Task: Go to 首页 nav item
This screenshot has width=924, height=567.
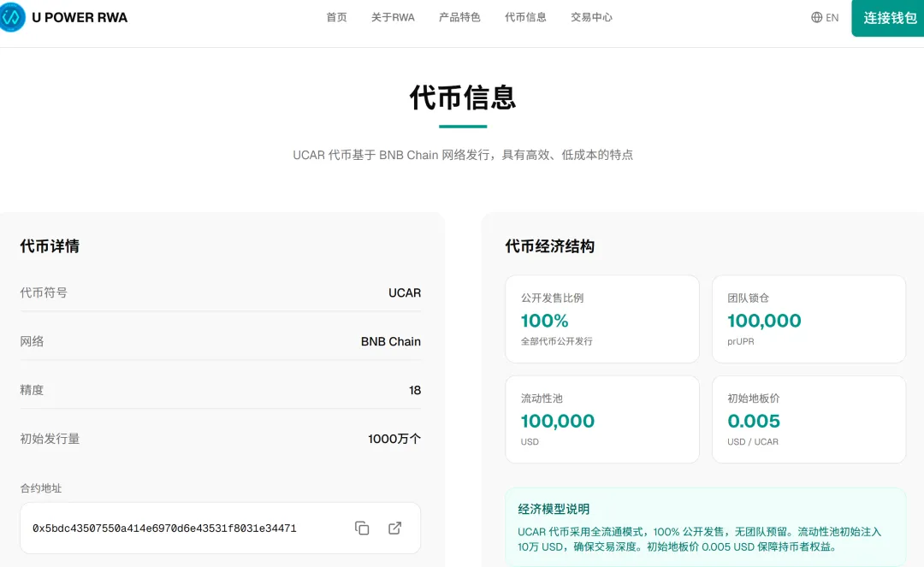Action: [x=336, y=18]
